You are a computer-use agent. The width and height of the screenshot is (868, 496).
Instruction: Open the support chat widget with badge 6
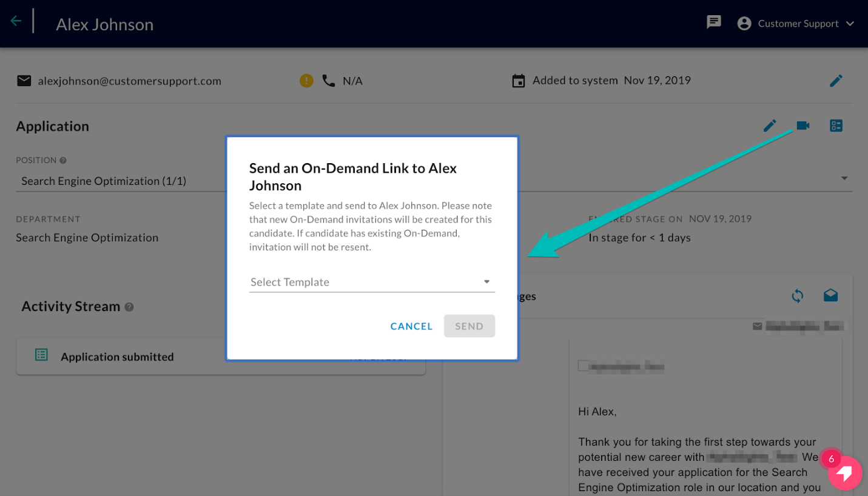[845, 473]
